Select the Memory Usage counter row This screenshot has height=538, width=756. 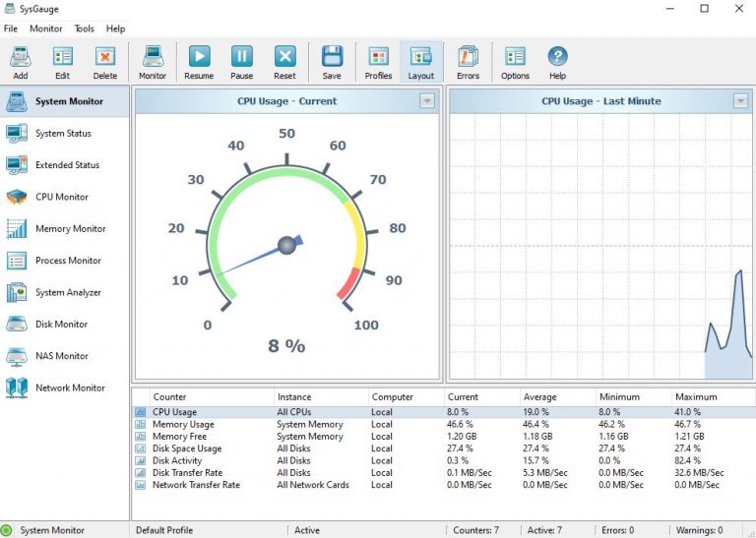point(444,424)
